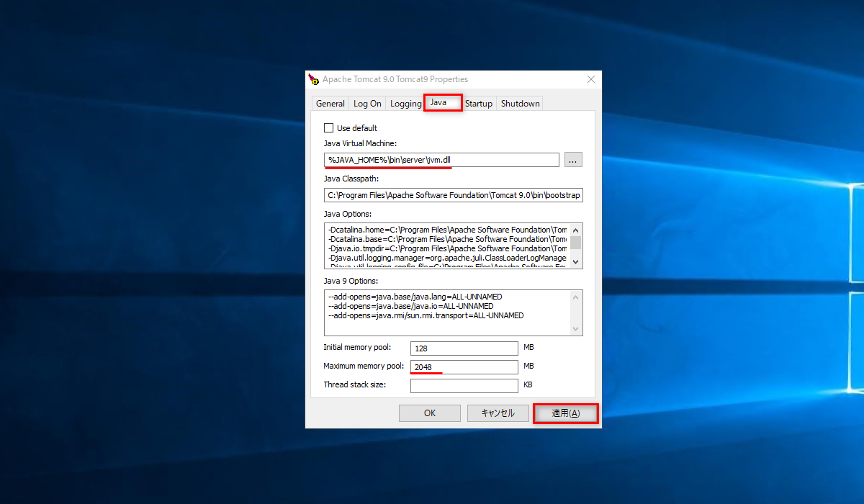Close the Tomcat9 Properties dialog
The height and width of the screenshot is (504, 864).
point(591,79)
